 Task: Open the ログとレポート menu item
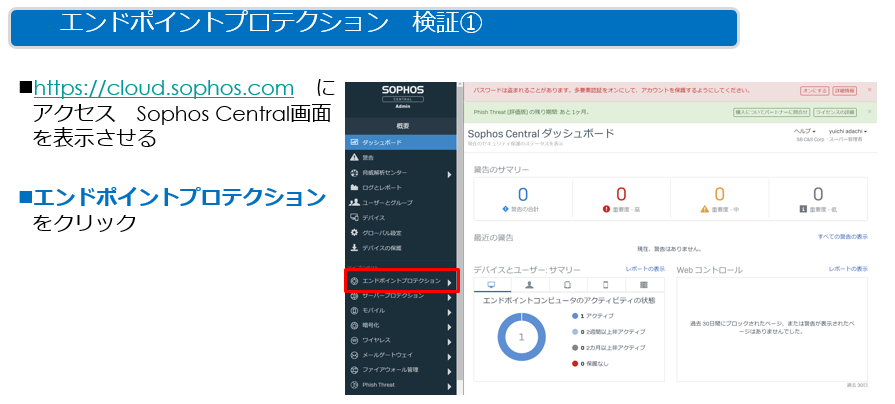(401, 187)
